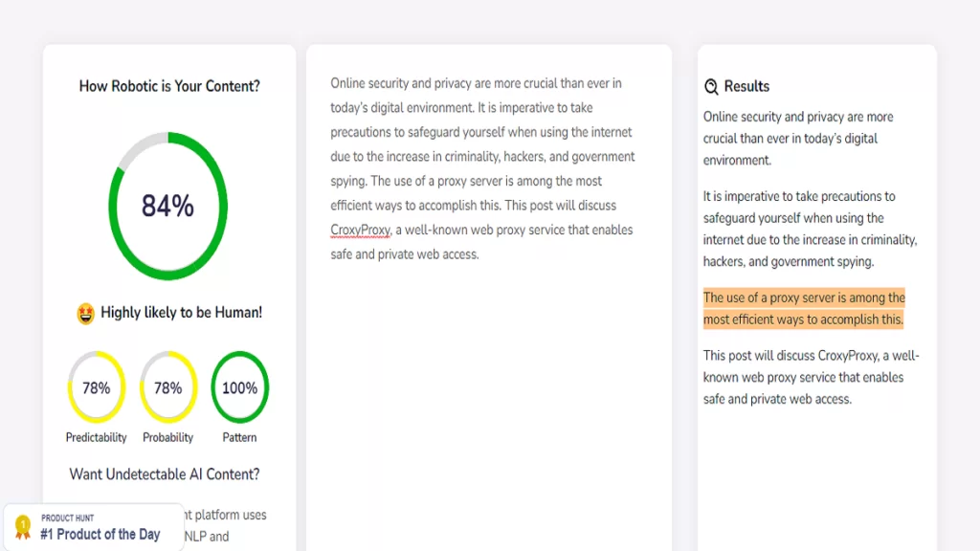Click the #1 Product of the Day link
Screen dimensions: 980x551
click(100, 534)
